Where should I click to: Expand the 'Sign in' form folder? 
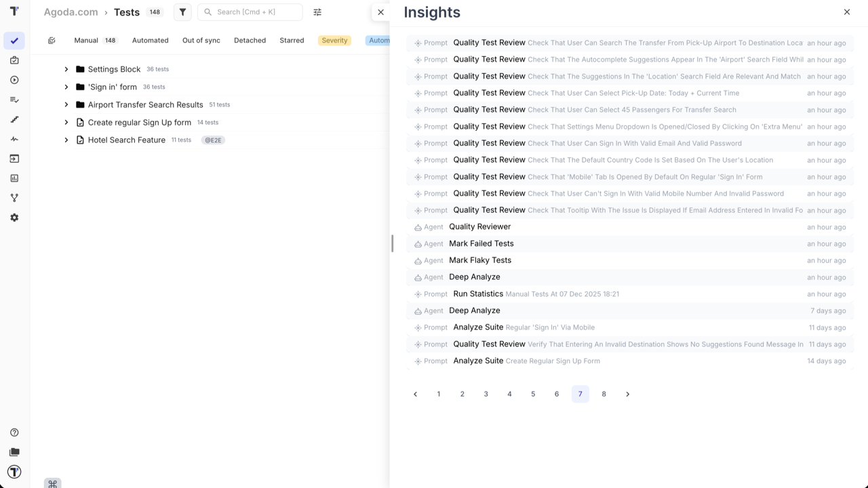66,87
